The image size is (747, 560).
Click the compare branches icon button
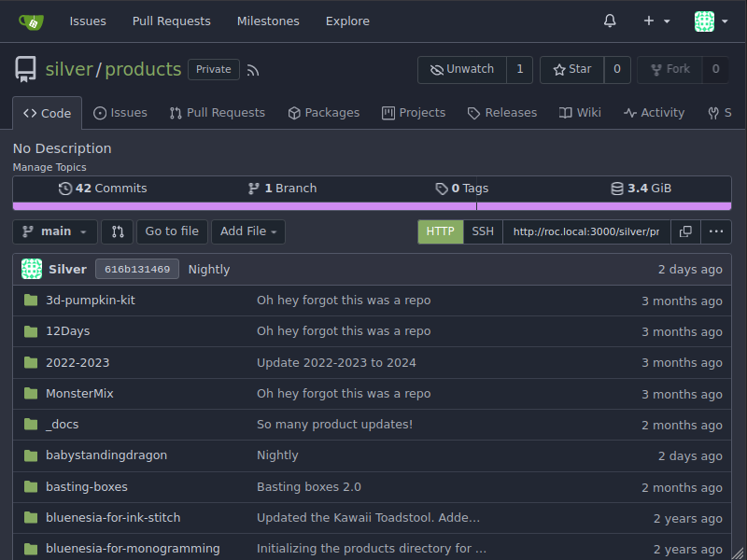(x=118, y=231)
